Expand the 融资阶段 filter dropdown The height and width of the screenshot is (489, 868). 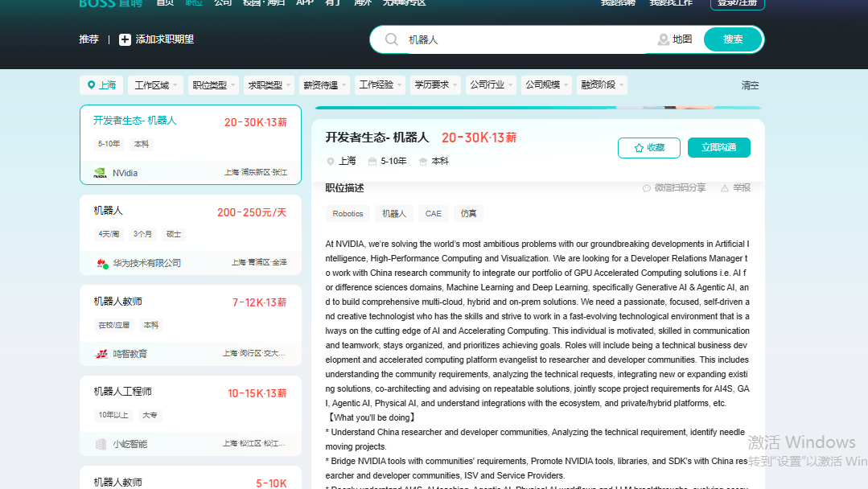[602, 84]
